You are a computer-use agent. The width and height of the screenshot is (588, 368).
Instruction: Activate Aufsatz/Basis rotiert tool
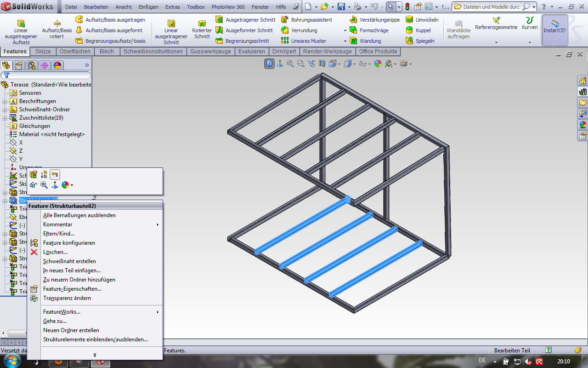pyautogui.click(x=57, y=30)
